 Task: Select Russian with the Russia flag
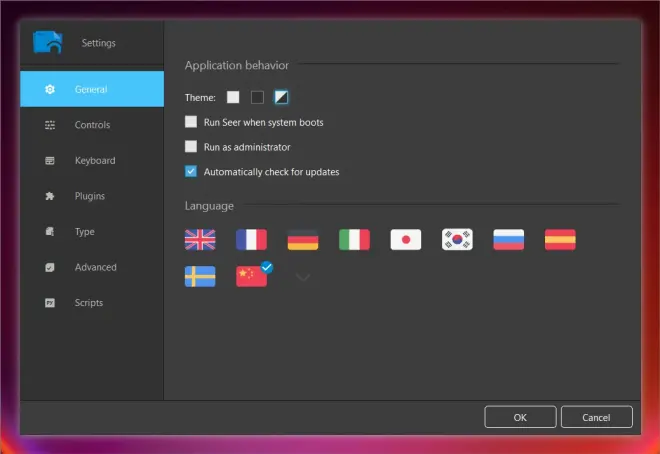click(x=508, y=239)
